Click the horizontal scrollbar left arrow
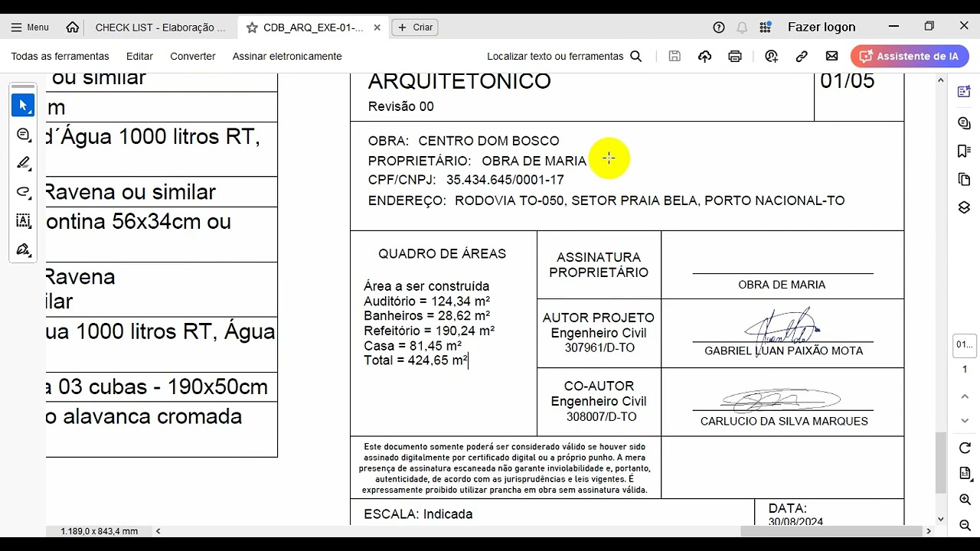The width and height of the screenshot is (980, 551). [158, 531]
